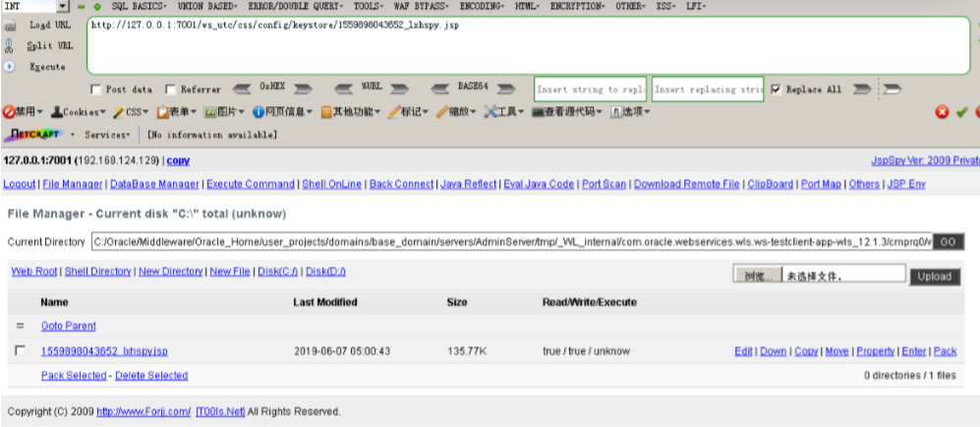Click the green checkmark status icon

coord(962,112)
